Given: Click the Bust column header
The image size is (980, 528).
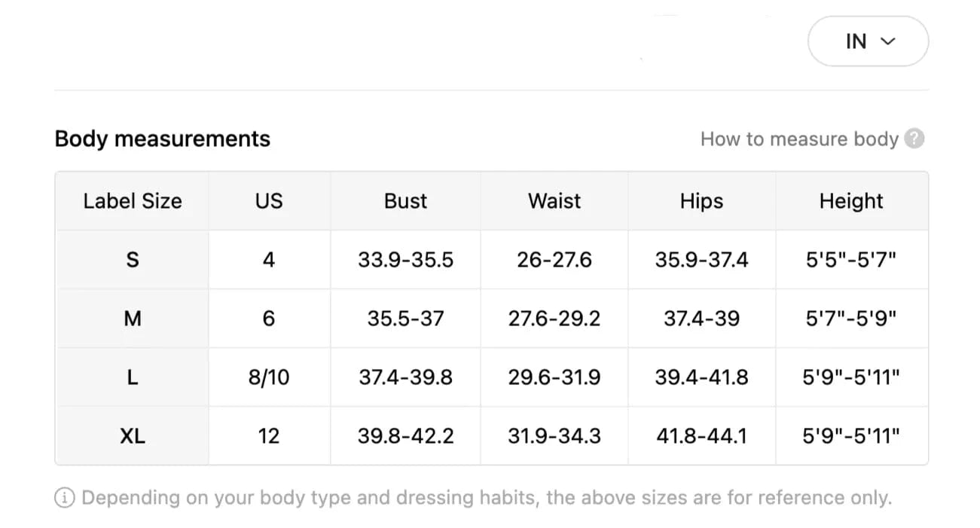Looking at the screenshot, I should tap(405, 201).
